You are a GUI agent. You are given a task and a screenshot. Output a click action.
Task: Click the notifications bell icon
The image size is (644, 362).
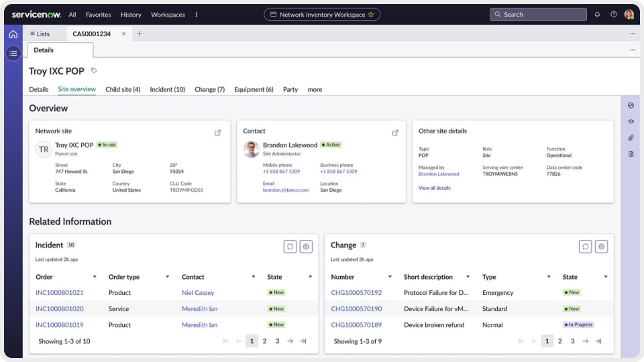(597, 15)
